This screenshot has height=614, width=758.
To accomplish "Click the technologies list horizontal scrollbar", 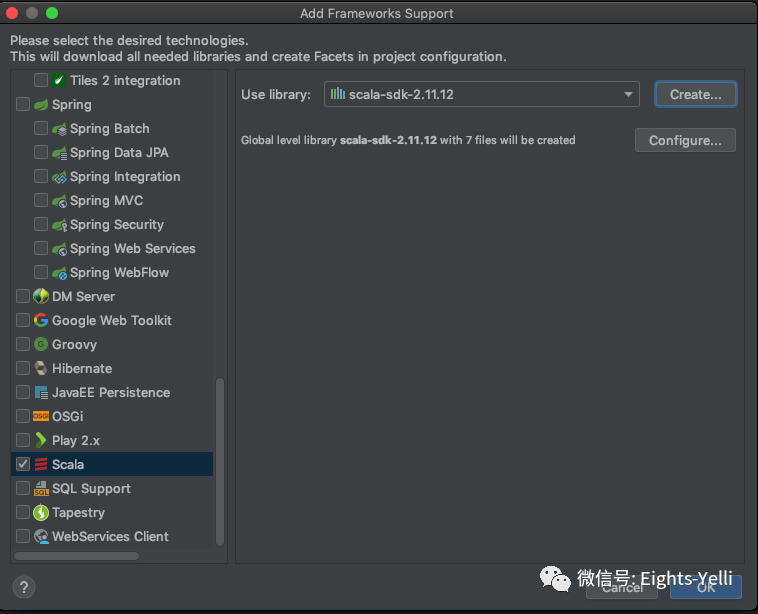I will click(76, 556).
